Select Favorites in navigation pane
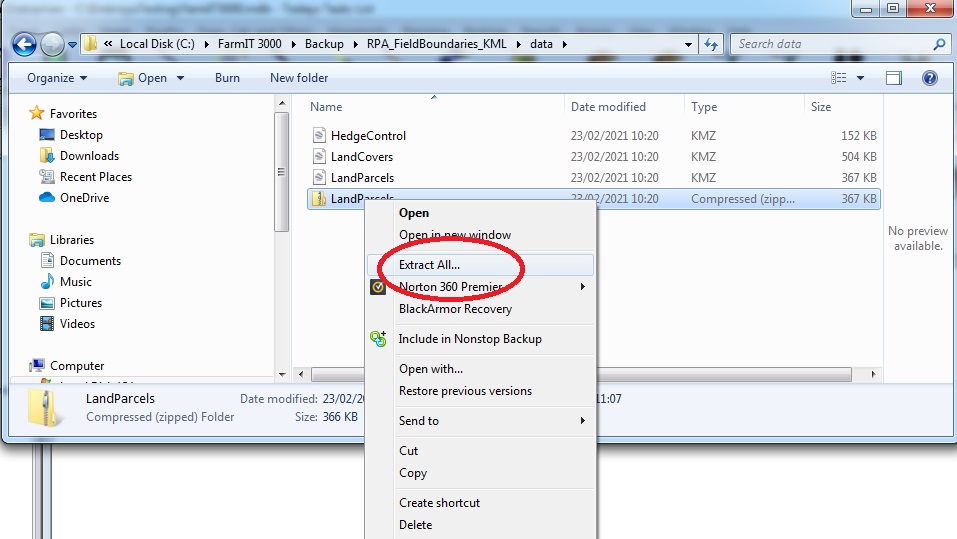The height and width of the screenshot is (539, 957). point(73,114)
